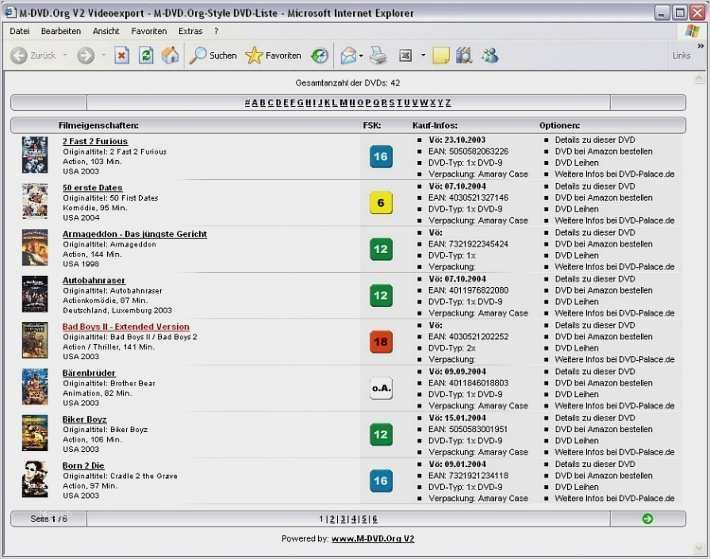Click the FSK 16 badge for Born 2 Die
This screenshot has height=559, width=710.
pyautogui.click(x=381, y=481)
